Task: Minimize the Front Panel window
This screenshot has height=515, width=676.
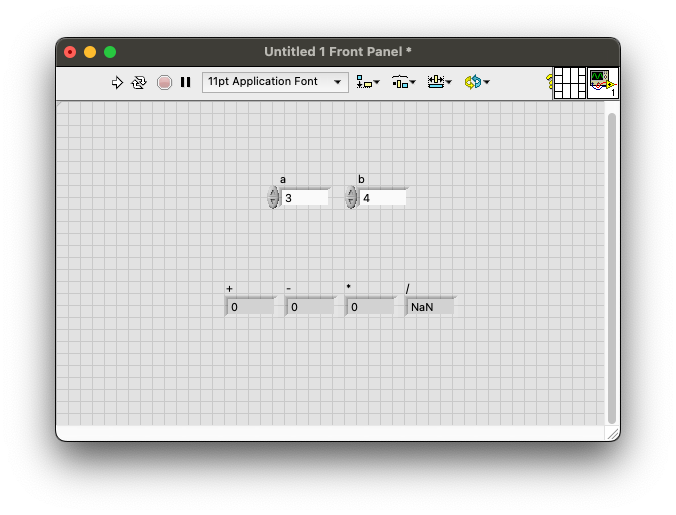Action: pos(90,52)
